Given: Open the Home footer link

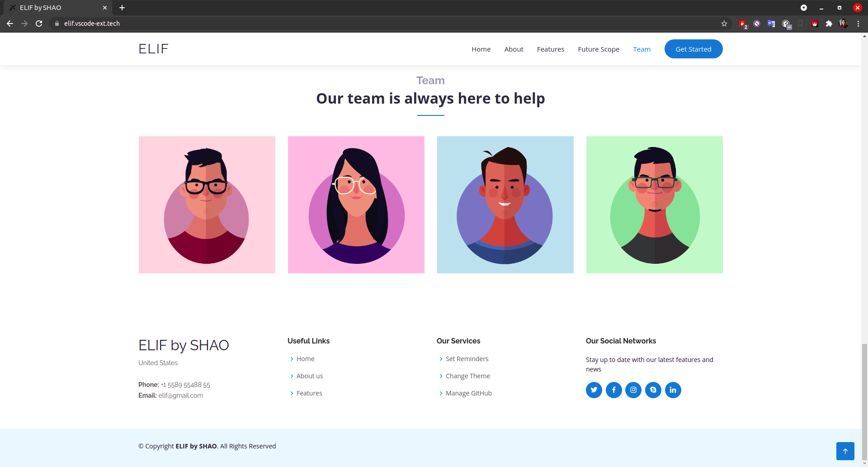Looking at the screenshot, I should 305,359.
